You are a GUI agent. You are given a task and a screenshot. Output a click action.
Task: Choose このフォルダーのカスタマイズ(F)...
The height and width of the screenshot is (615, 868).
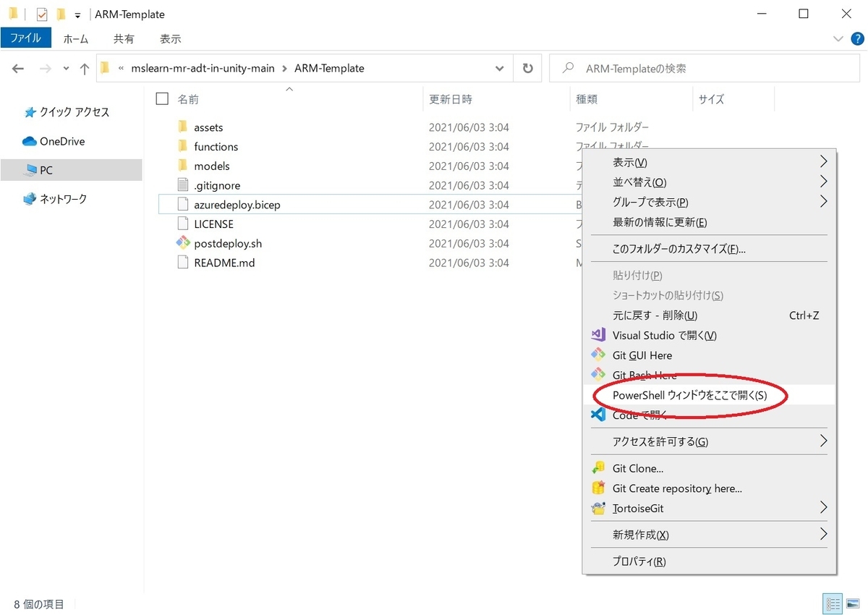point(709,249)
